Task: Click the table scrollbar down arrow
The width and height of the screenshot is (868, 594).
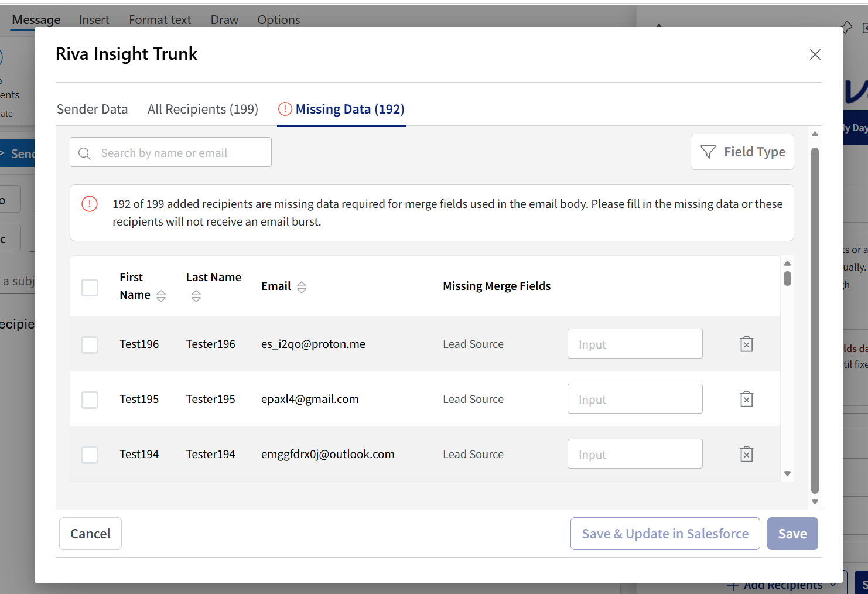Action: (x=787, y=473)
